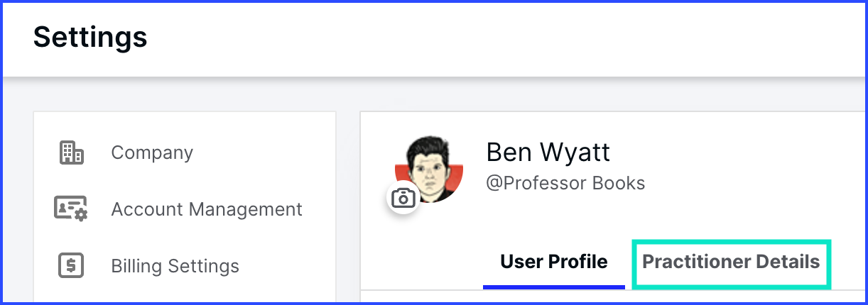Open the Company settings section
Screen dimensions: 868x305
click(152, 152)
